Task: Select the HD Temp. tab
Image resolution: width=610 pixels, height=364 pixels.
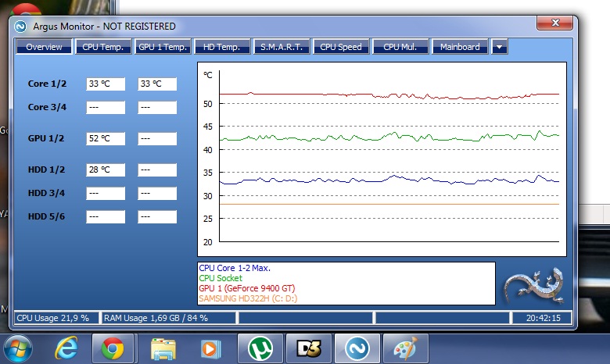Action: point(222,47)
